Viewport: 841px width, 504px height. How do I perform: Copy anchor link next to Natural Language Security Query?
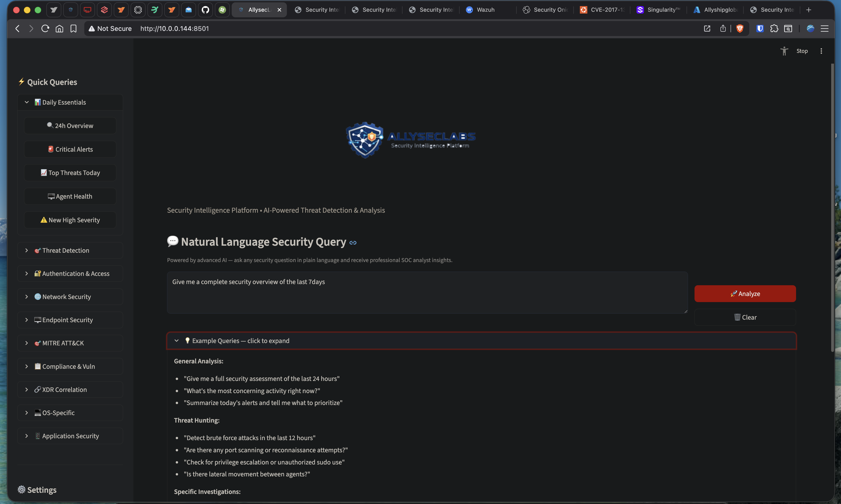pos(353,242)
